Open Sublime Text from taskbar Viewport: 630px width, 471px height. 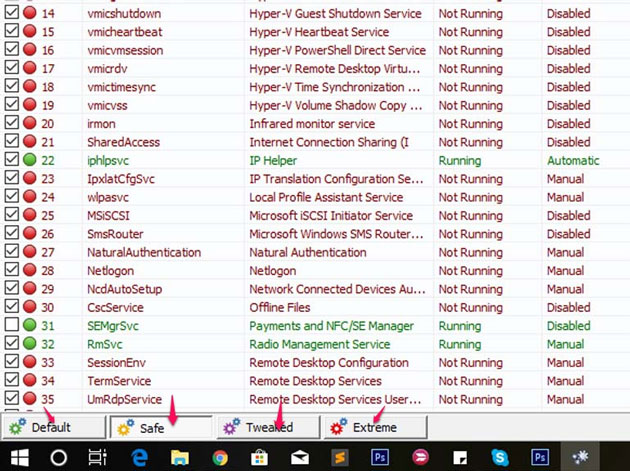click(340, 457)
